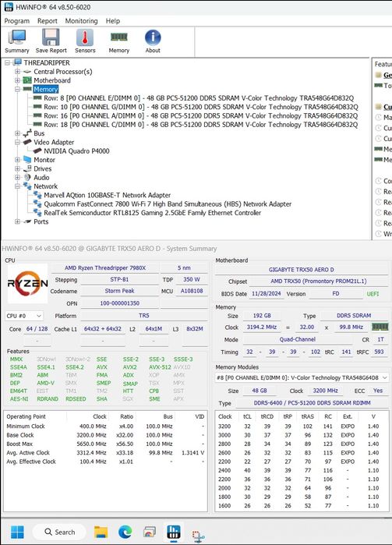Viewport: 392px width, 545px height.
Task: Select Row: 18 CHANNEL C/DIMM 0 memory entry
Action: click(x=201, y=125)
